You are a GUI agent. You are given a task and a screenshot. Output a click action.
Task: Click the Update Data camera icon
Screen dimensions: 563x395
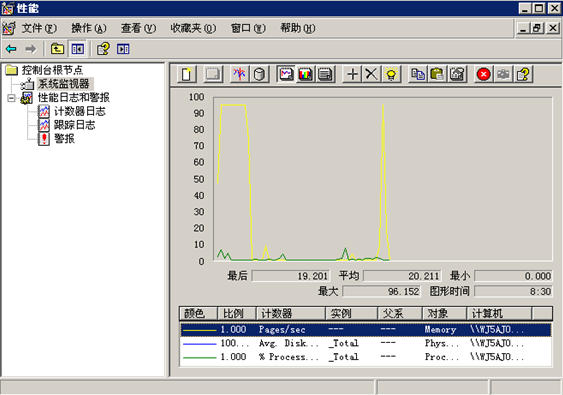[503, 74]
